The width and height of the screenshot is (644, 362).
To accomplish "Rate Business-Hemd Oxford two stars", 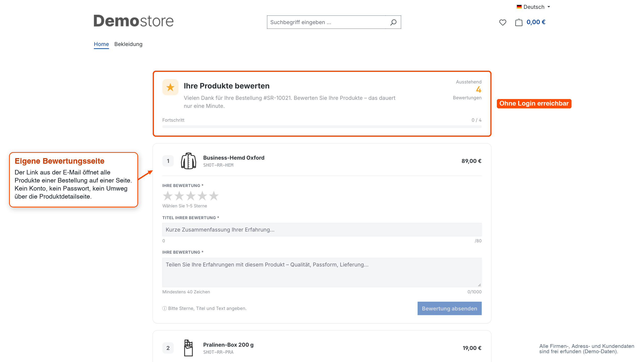I will [x=179, y=196].
